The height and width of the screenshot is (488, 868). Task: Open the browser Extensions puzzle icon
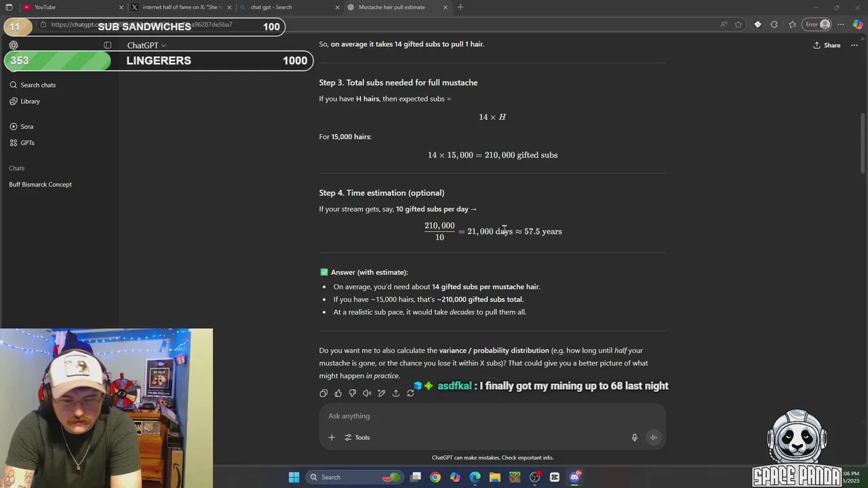774,24
